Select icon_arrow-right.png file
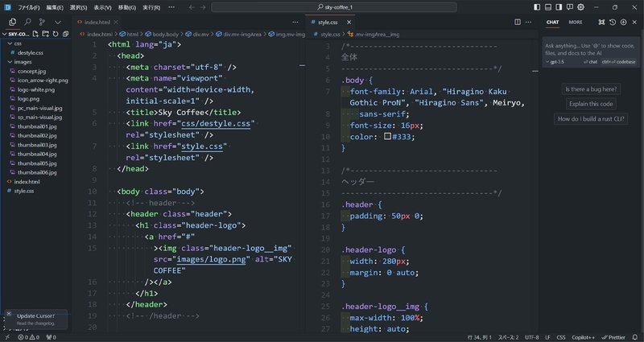Screen dimensions: 644x342 click(x=43, y=80)
